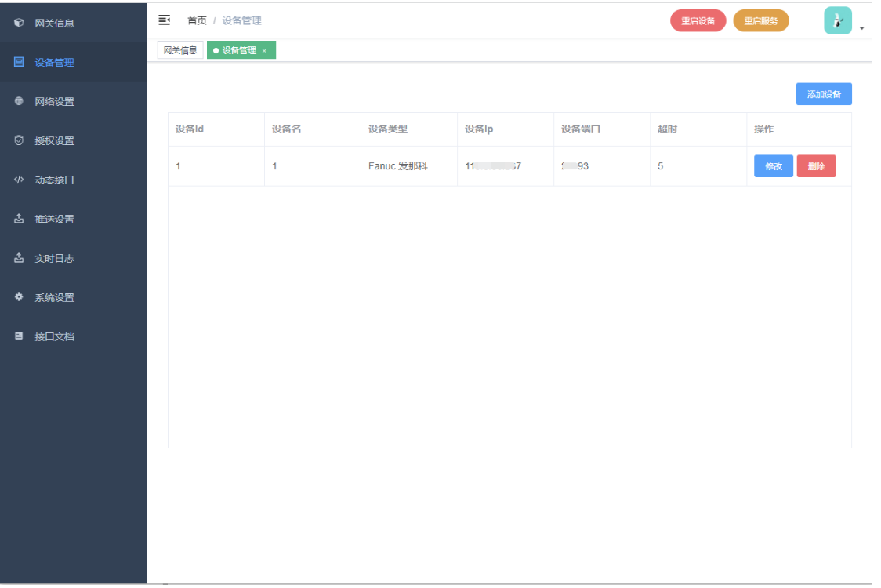This screenshot has width=881, height=588.
Task: Click the 设备管理 list icon in sidebar
Action: [20, 62]
